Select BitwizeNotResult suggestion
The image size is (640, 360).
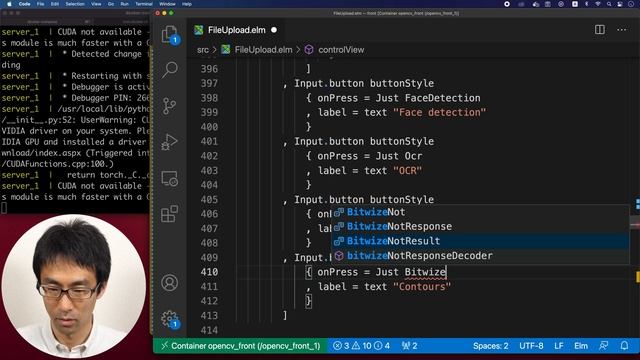click(480, 241)
